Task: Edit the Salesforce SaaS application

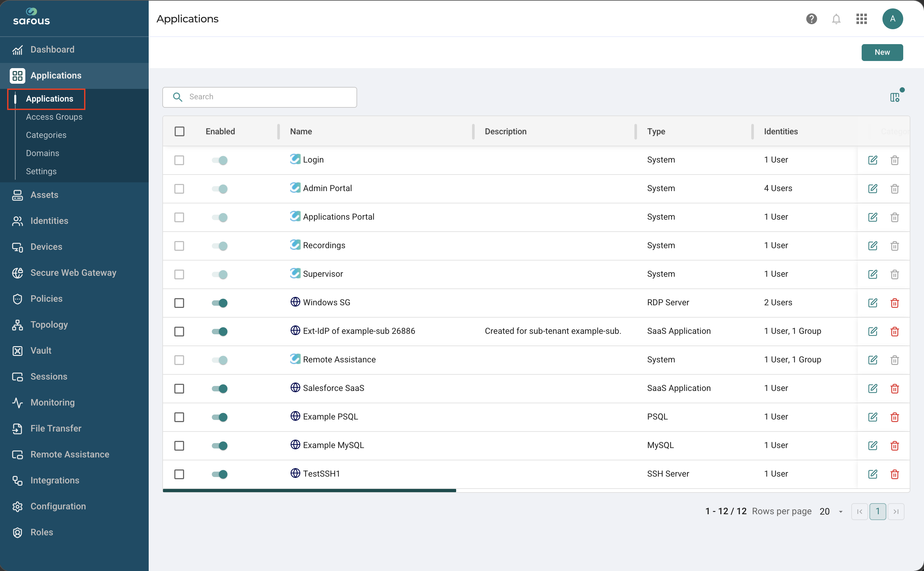Action: pyautogui.click(x=872, y=389)
